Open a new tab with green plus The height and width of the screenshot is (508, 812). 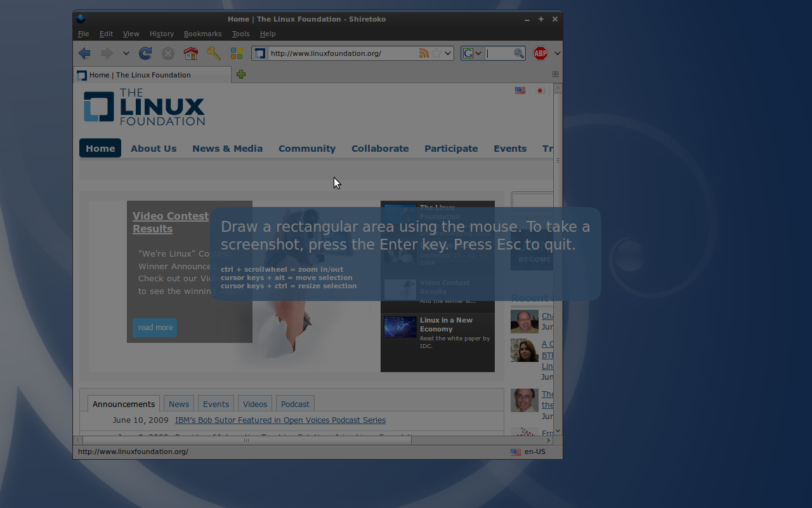241,74
